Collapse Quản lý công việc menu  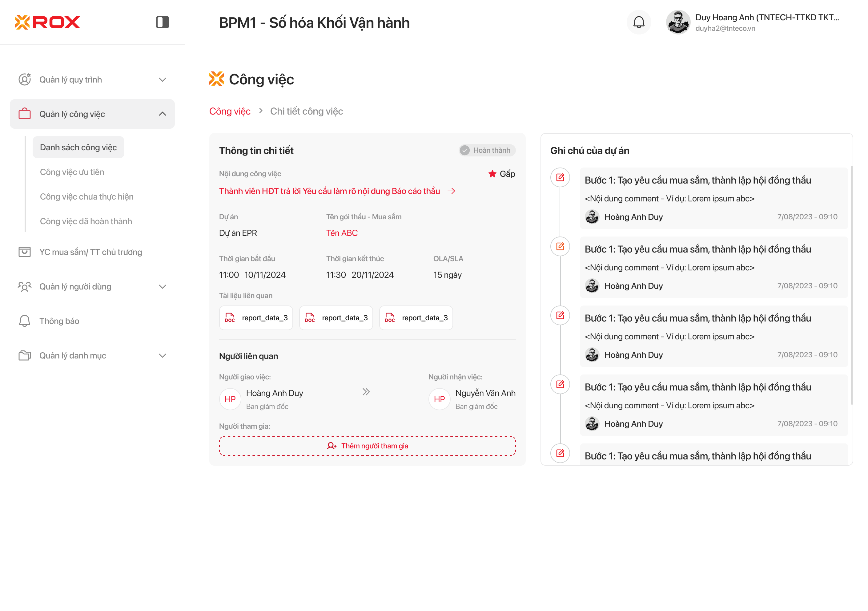[x=162, y=114]
